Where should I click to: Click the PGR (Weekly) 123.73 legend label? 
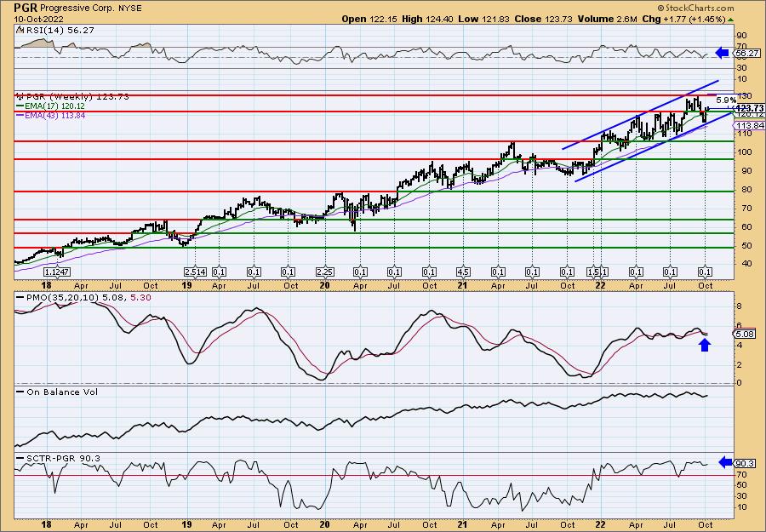pyautogui.click(x=77, y=97)
